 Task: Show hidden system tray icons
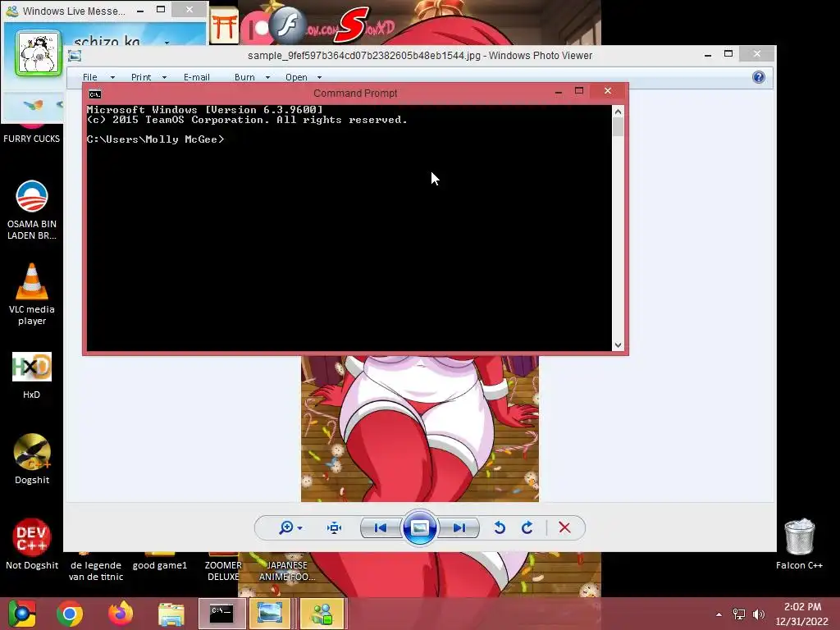(719, 614)
